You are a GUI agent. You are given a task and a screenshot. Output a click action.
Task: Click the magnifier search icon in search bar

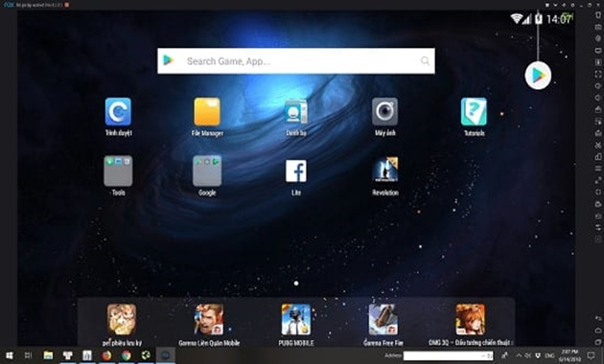(x=425, y=60)
